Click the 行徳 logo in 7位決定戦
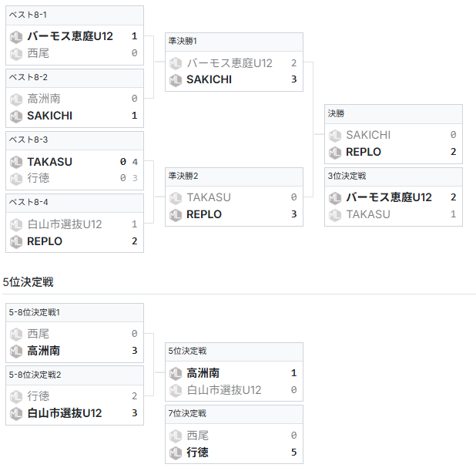The height and width of the screenshot is (471, 476). (175, 452)
